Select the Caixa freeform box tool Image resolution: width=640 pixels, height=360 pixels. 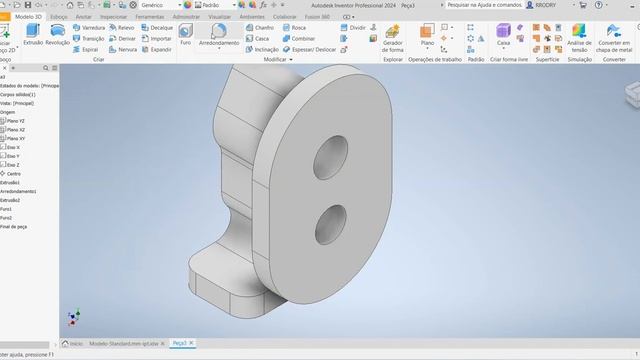pos(503,34)
